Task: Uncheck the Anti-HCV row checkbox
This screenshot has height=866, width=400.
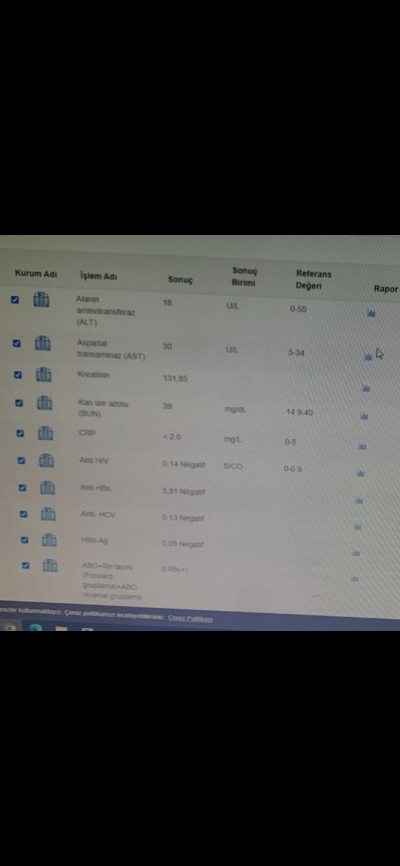Action: 23,514
